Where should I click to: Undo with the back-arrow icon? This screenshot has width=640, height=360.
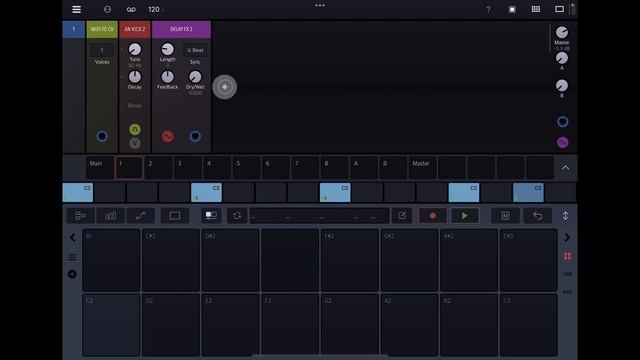tap(538, 216)
